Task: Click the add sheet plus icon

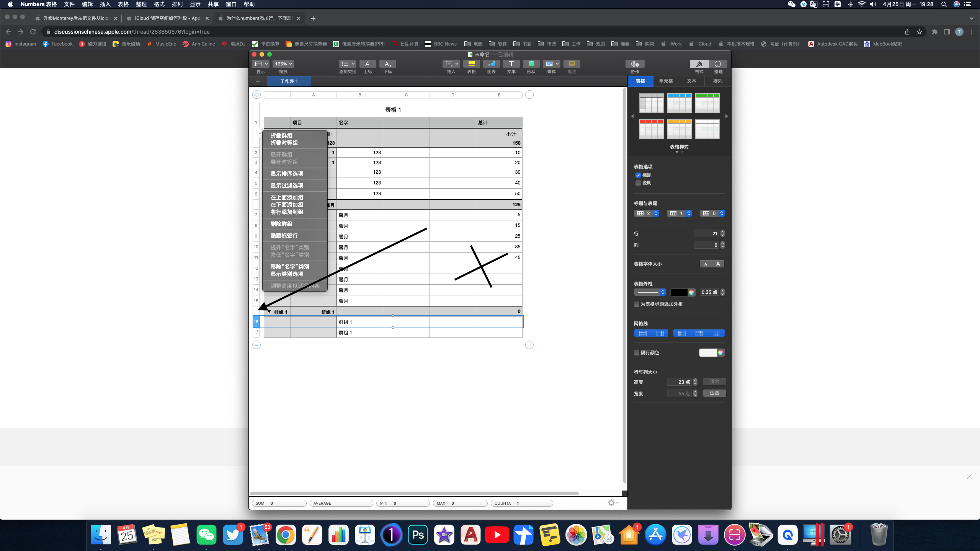Action: click(x=258, y=81)
